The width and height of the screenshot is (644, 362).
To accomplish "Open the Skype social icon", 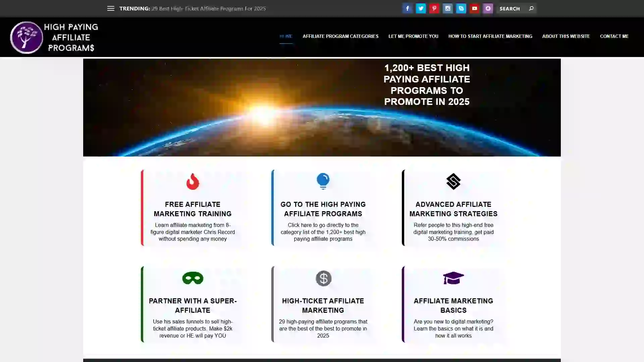I will (461, 8).
